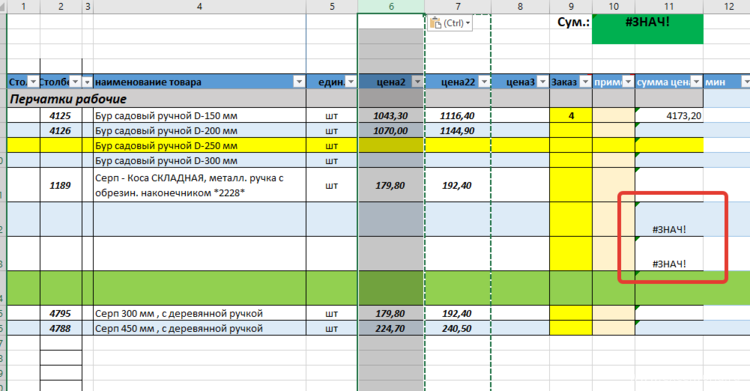
Task: Select column header 7
Action: click(x=458, y=6)
